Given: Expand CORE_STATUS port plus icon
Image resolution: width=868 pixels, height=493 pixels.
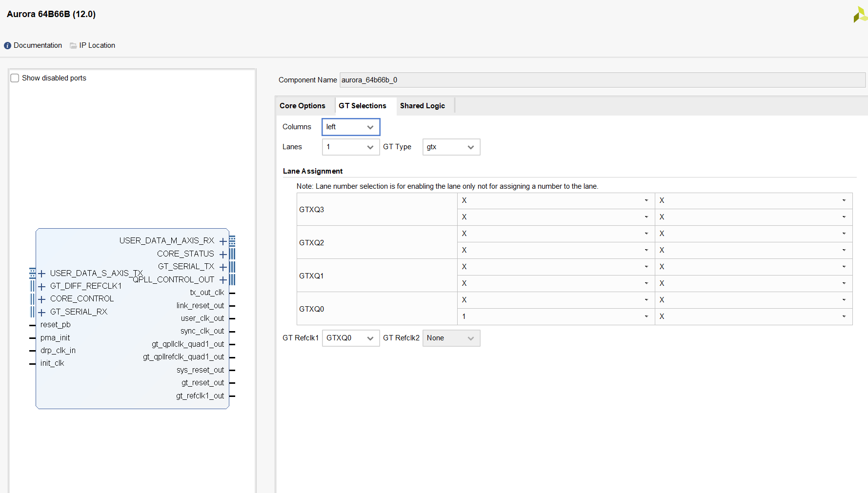Looking at the screenshot, I should [x=223, y=255].
